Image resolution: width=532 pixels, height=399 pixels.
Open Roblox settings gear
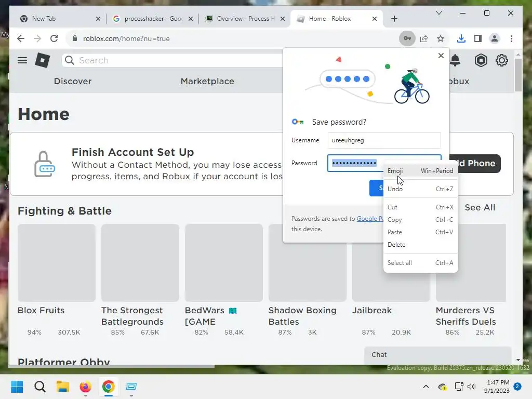501,60
